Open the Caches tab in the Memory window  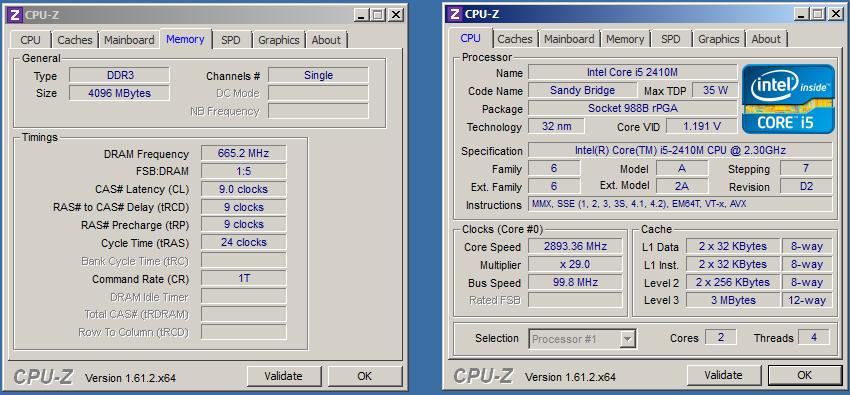pos(75,40)
